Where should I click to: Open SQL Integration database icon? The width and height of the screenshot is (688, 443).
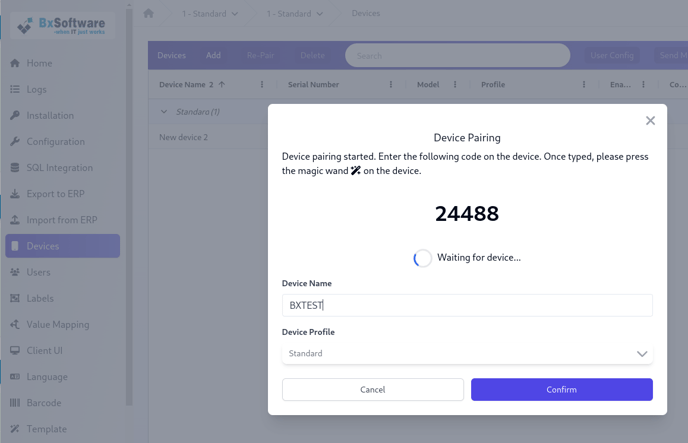(x=15, y=168)
